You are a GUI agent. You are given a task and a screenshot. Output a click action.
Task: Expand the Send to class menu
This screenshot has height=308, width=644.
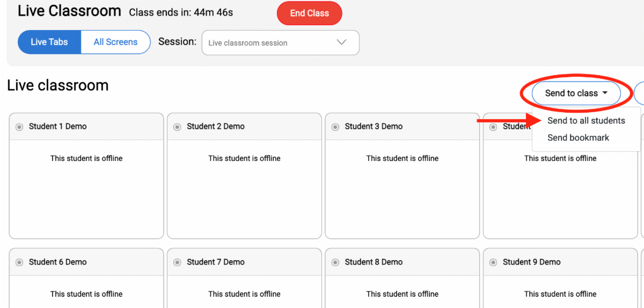pos(576,93)
